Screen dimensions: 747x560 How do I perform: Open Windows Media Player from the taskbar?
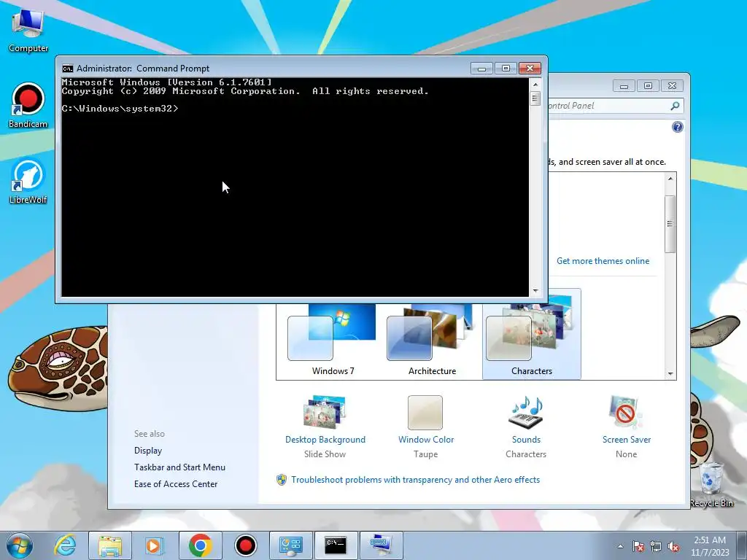point(154,545)
